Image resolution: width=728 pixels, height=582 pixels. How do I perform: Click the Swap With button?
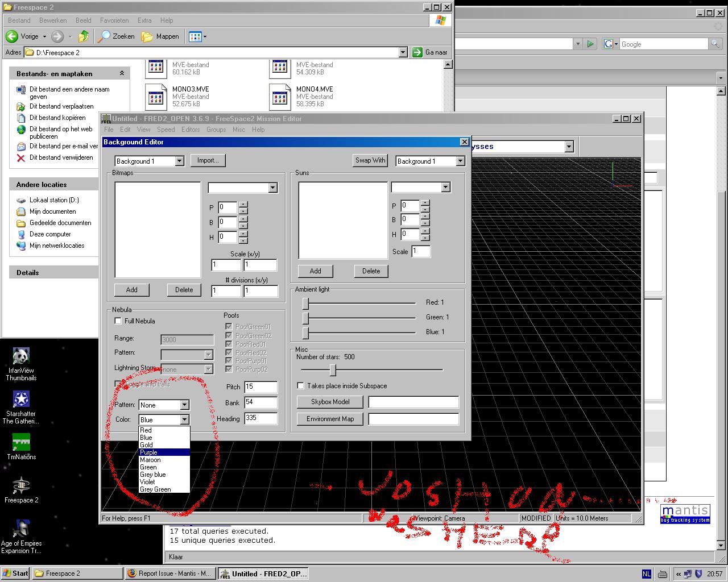pyautogui.click(x=370, y=160)
